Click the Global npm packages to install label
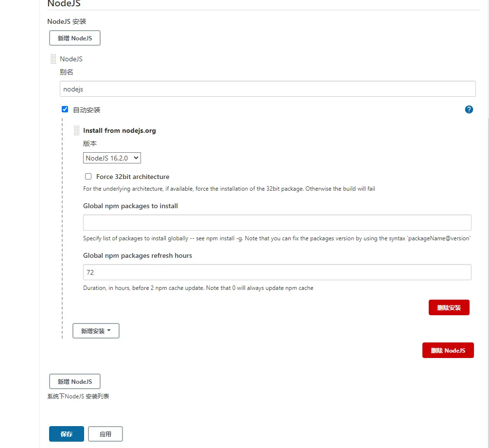489x448 pixels. coord(130,206)
